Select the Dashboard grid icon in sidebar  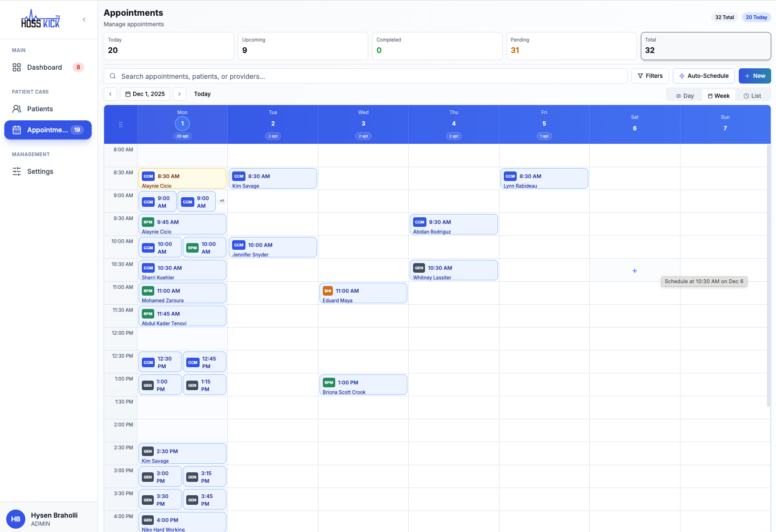[17, 67]
